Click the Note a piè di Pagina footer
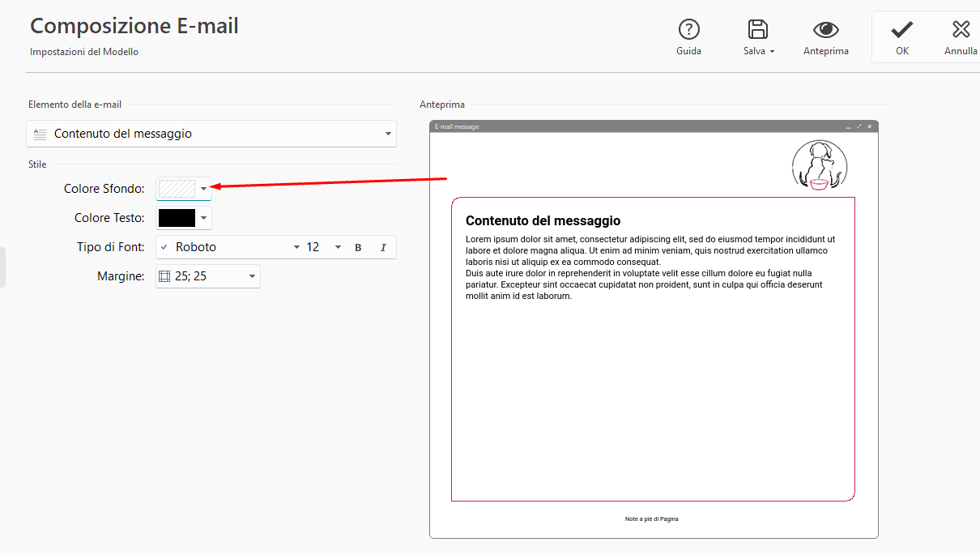The image size is (980, 555). (x=651, y=519)
